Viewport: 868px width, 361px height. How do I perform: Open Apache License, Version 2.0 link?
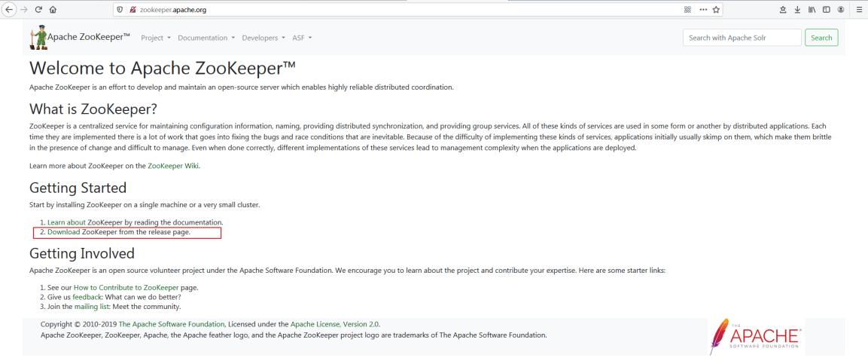pyautogui.click(x=335, y=324)
